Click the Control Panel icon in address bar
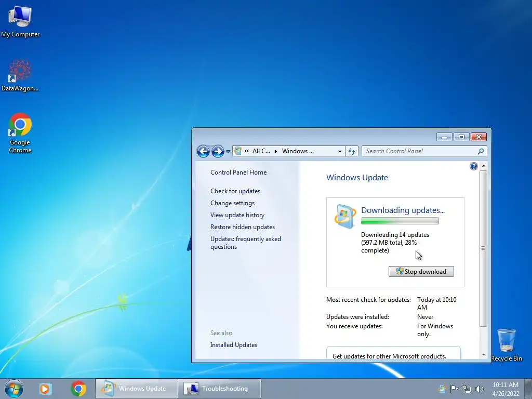 (238, 151)
